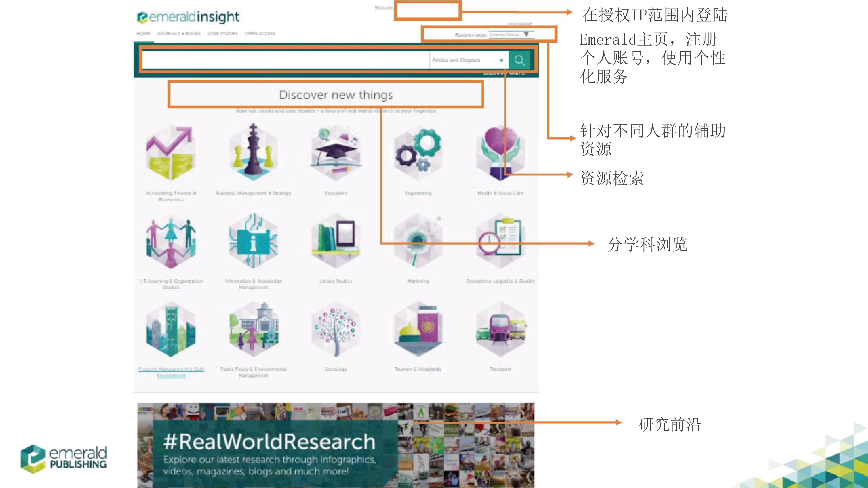This screenshot has height=488, width=868.
Task: Open Information & Knowledge Management text link
Action: tap(253, 284)
